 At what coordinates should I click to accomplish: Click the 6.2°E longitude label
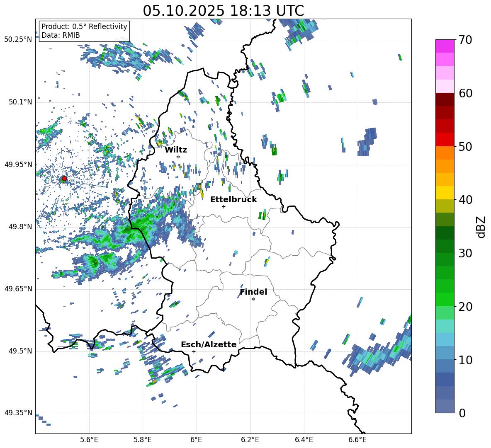[x=250, y=440]
